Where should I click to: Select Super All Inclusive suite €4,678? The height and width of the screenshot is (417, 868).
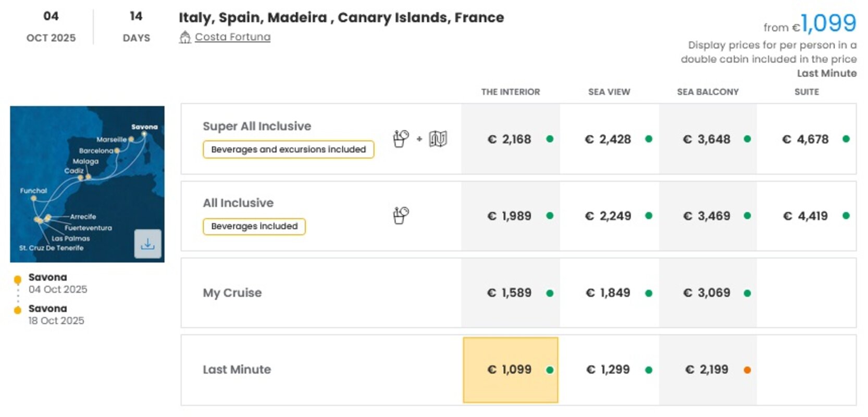pos(806,139)
